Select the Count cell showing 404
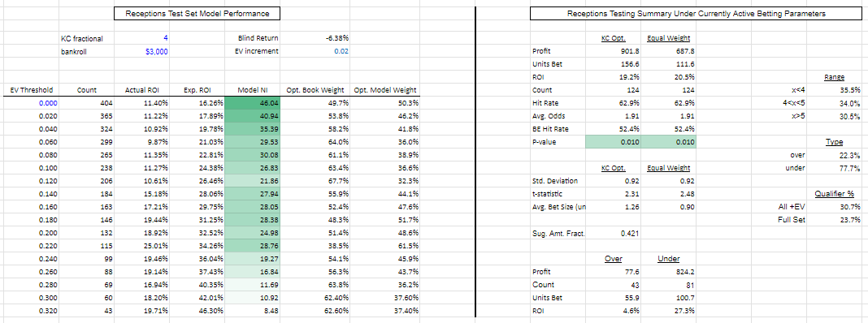The height and width of the screenshot is (323, 868). [86, 103]
